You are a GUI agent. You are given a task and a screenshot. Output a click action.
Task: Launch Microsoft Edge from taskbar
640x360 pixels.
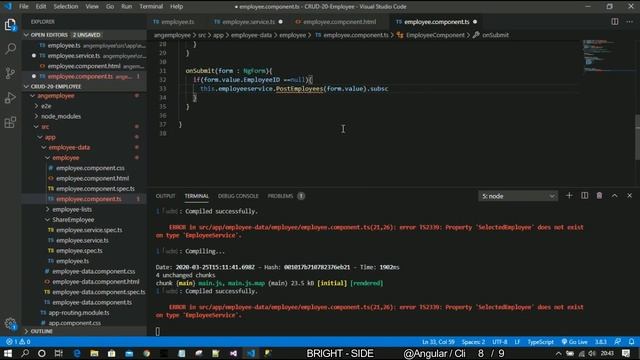tap(77, 353)
